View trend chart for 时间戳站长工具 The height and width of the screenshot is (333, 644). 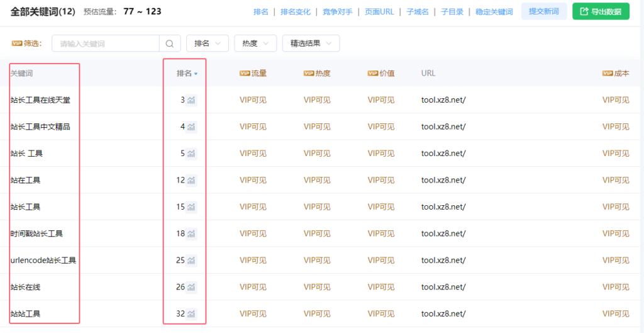click(x=191, y=234)
